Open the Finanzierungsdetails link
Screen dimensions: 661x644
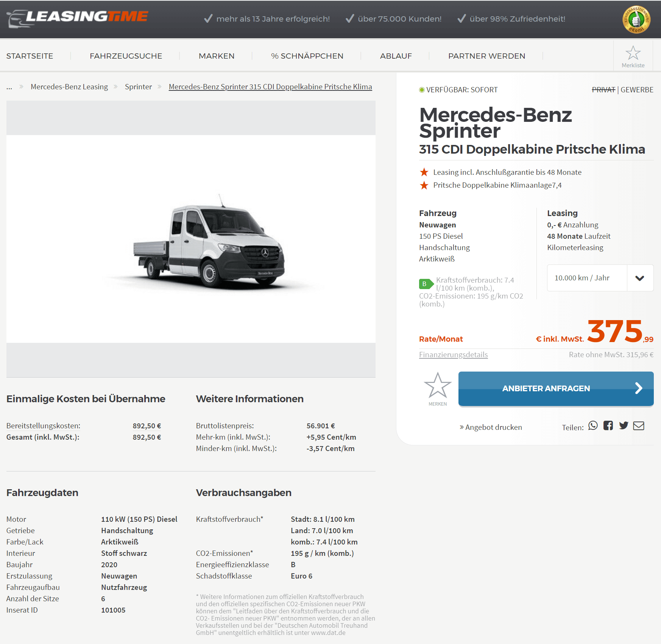click(453, 355)
